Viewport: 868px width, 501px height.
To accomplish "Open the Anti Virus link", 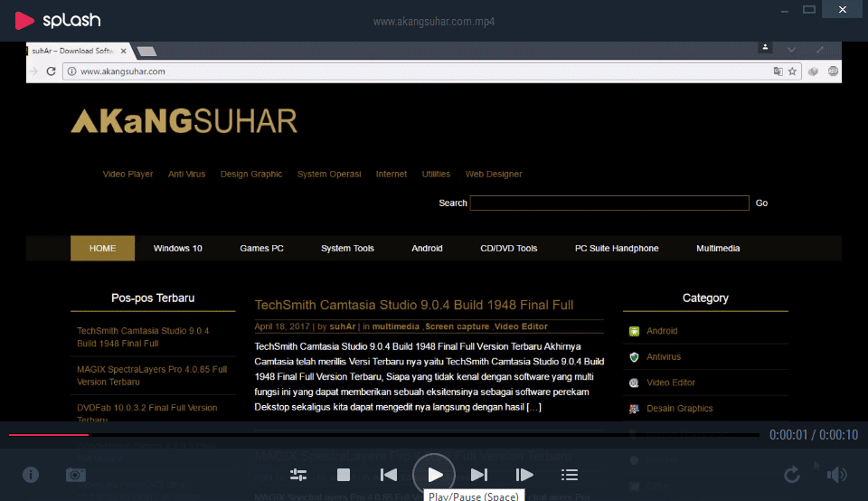I will pos(186,174).
